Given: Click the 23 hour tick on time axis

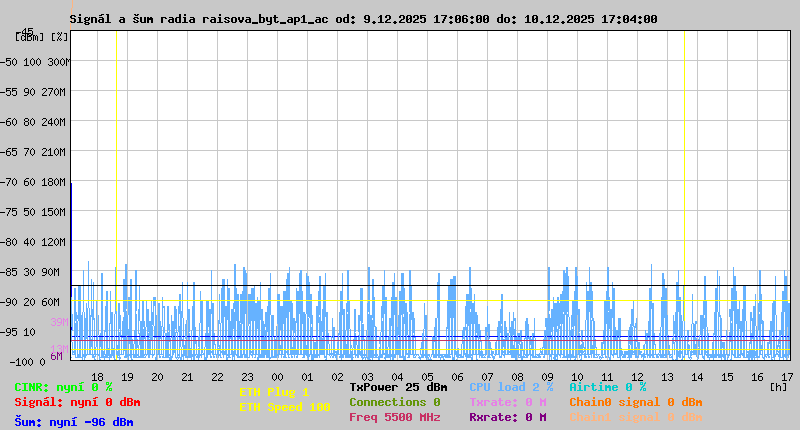Looking at the screenshot, I should [x=247, y=377].
